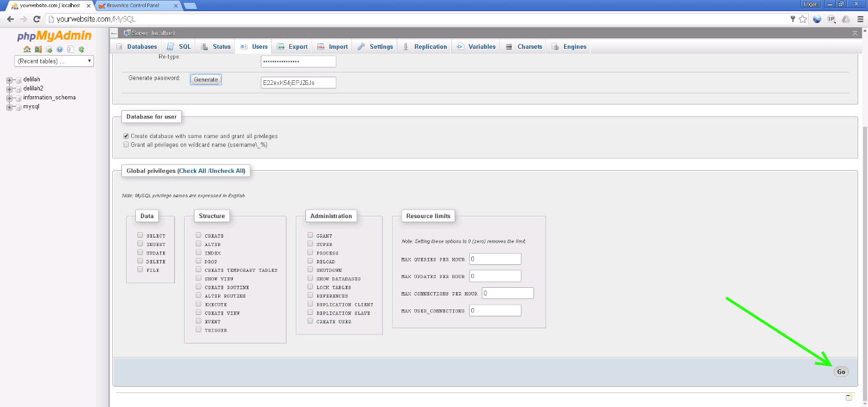Switch to the SQL tab

(x=178, y=47)
